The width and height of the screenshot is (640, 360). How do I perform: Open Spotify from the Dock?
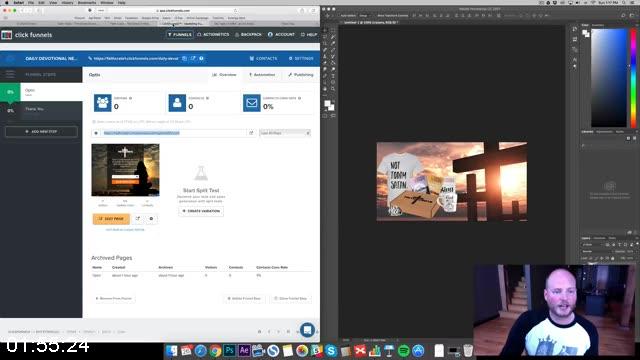pos(404,351)
